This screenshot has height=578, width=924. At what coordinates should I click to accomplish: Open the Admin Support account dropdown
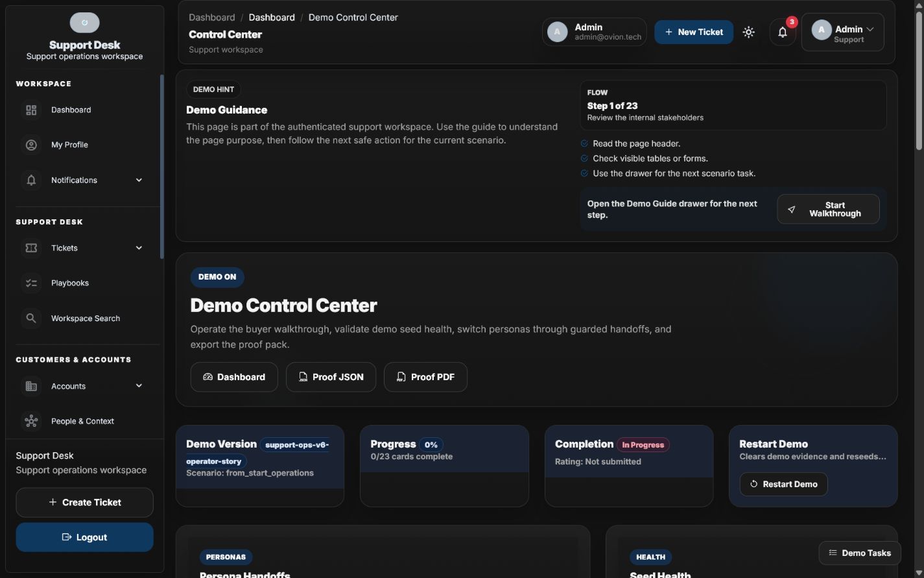coord(842,32)
